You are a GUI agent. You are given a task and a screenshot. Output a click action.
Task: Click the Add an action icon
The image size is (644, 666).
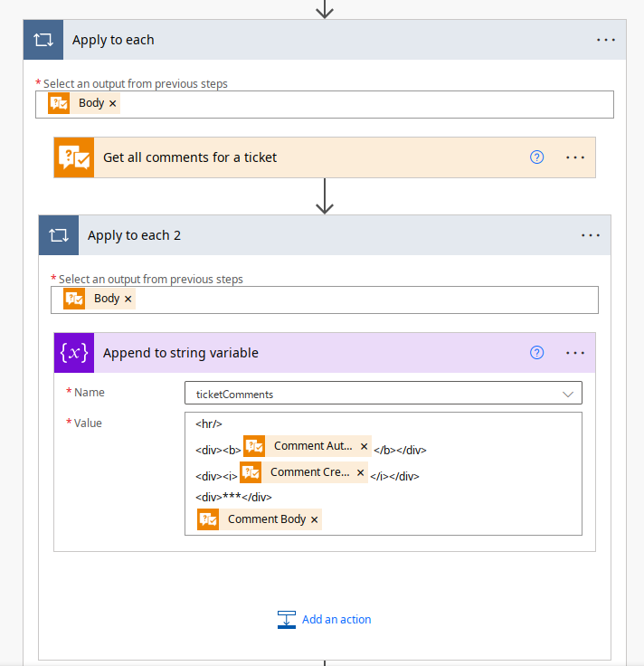[287, 620]
